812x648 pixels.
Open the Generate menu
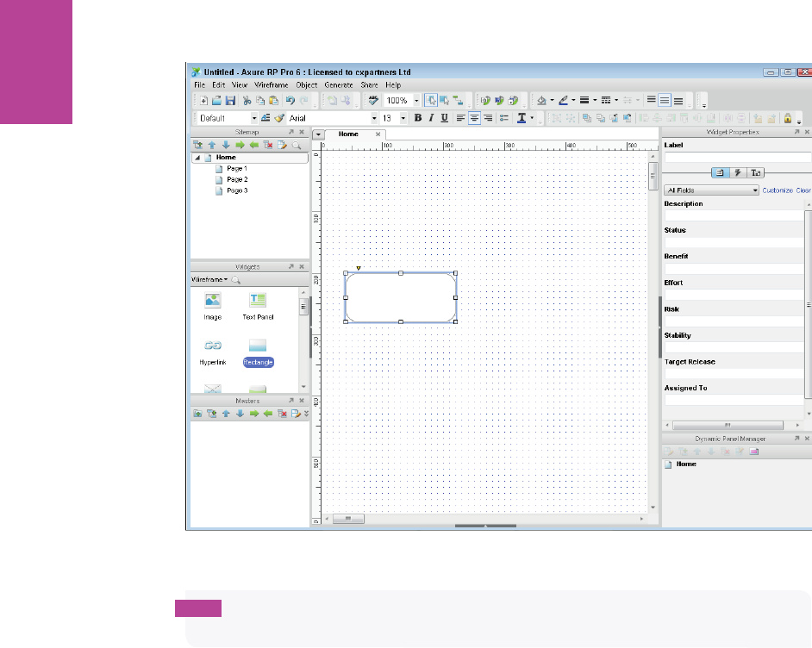[x=339, y=85]
